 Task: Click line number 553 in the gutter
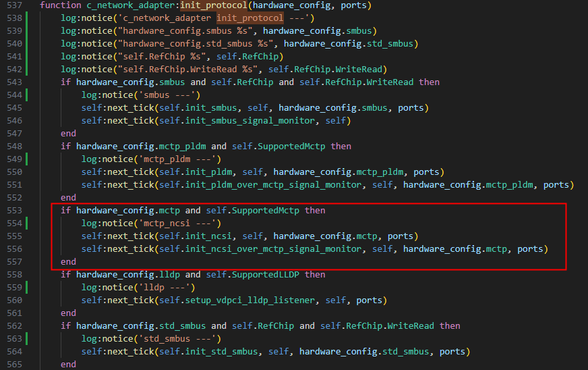click(13, 211)
